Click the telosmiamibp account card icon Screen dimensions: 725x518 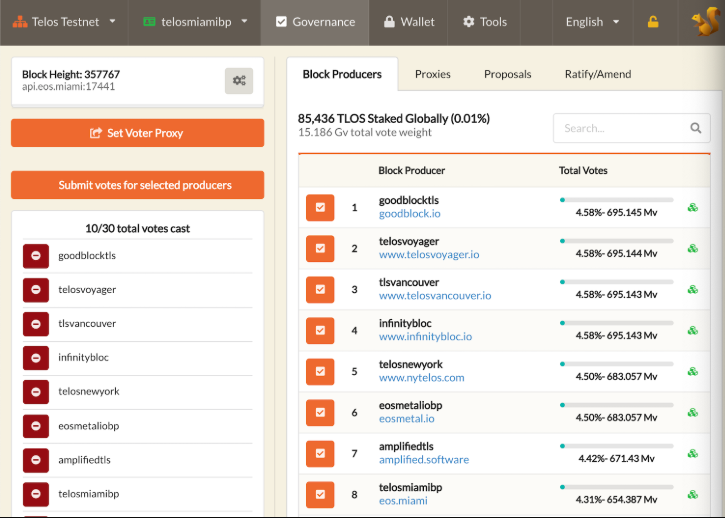[149, 22]
